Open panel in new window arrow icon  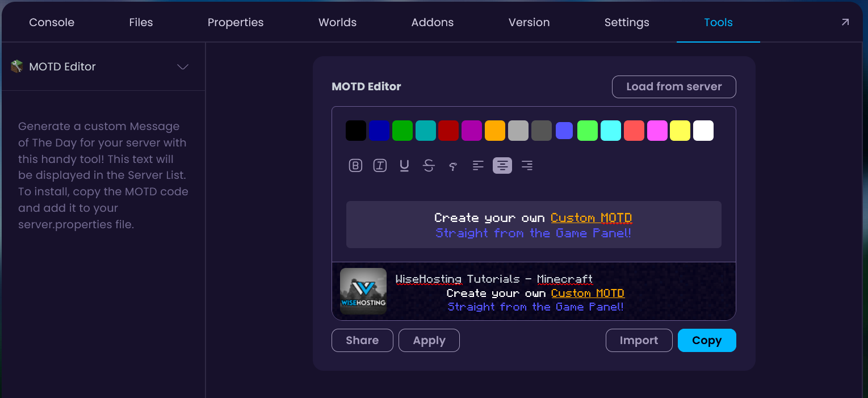click(x=845, y=22)
